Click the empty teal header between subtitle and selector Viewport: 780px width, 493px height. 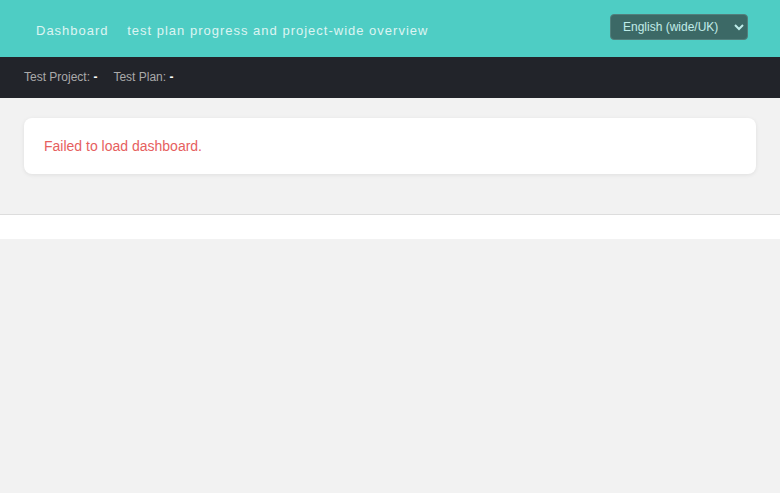point(517,30)
